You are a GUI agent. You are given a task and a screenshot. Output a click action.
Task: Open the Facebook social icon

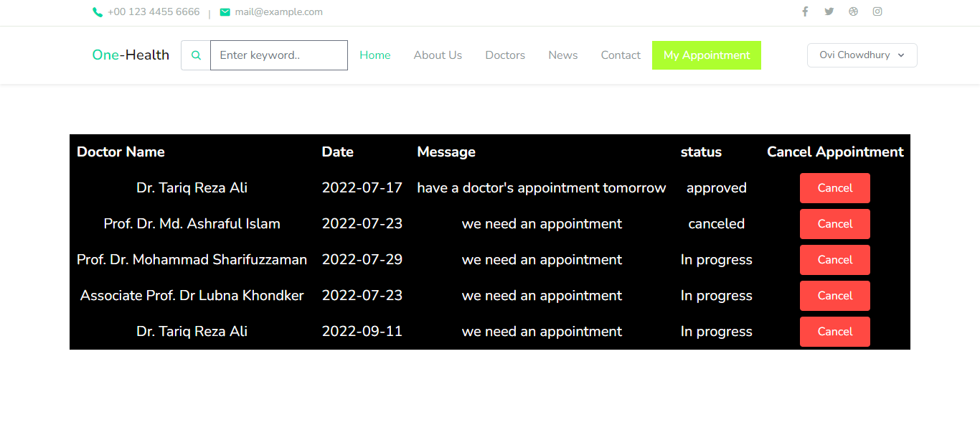click(804, 11)
